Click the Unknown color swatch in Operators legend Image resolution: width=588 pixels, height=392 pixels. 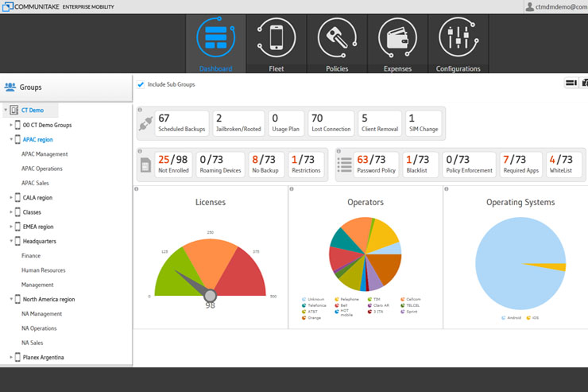click(x=304, y=300)
